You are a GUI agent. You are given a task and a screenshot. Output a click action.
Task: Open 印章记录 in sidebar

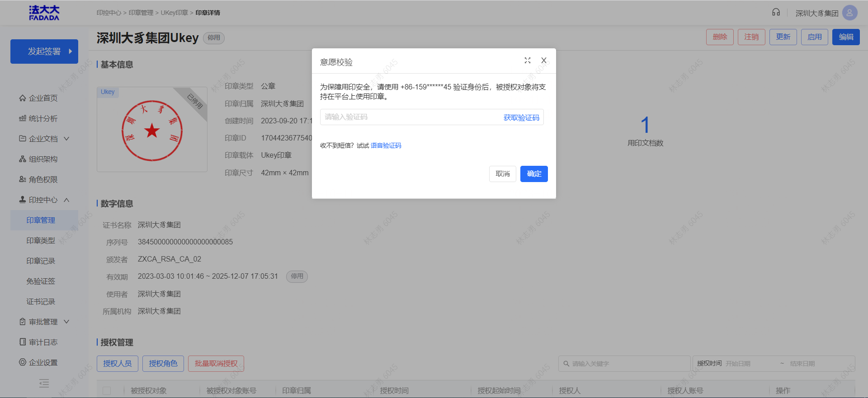(x=41, y=261)
